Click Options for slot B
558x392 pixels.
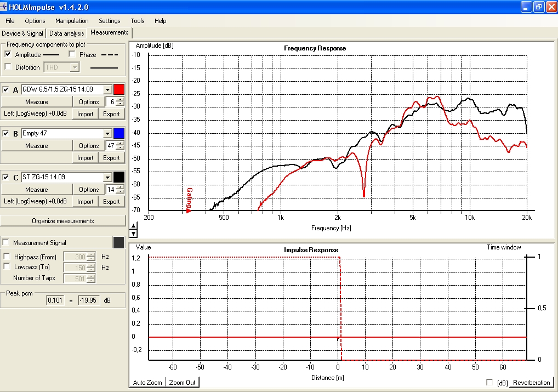pyautogui.click(x=89, y=146)
